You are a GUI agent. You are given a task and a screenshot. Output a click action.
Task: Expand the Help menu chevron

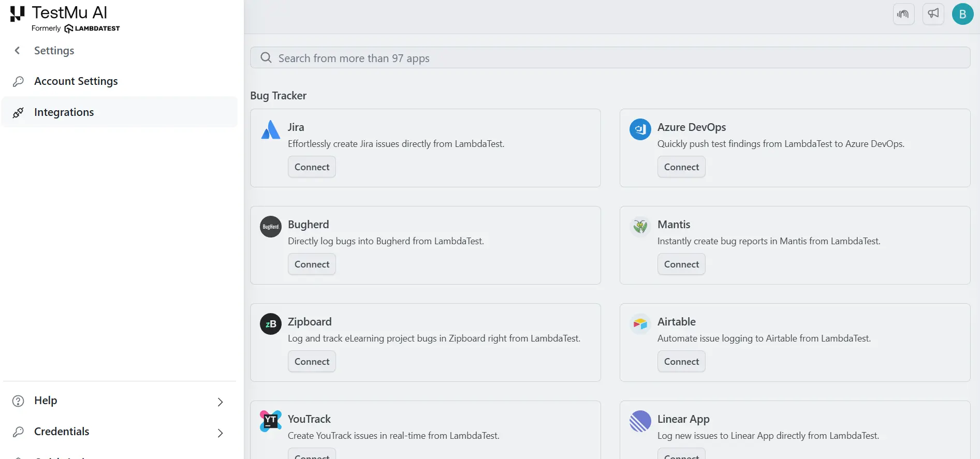point(220,402)
